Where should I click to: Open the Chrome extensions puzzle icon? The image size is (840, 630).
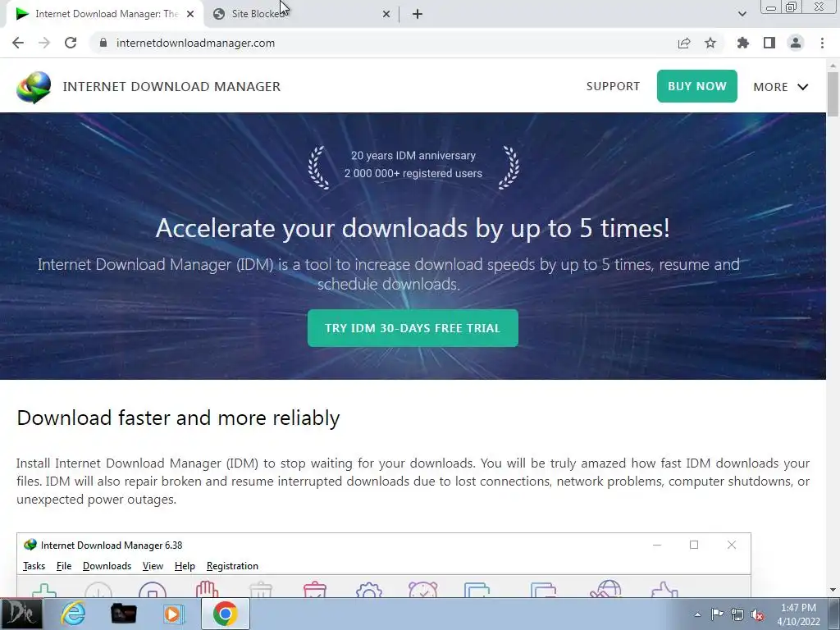click(743, 43)
